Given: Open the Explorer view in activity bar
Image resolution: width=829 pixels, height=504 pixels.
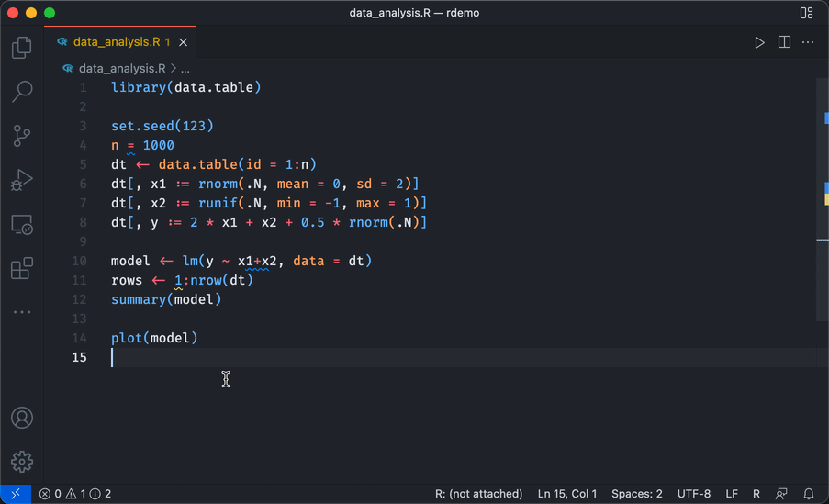Looking at the screenshot, I should (x=22, y=48).
